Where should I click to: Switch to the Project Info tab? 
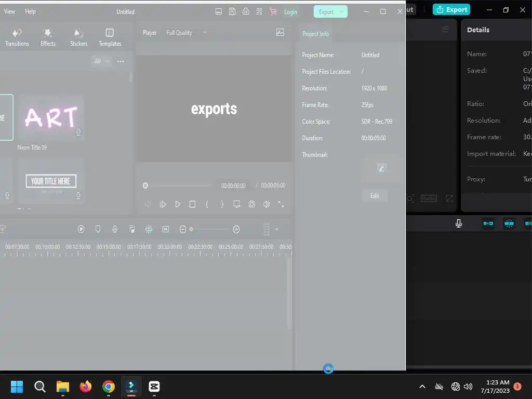(315, 34)
